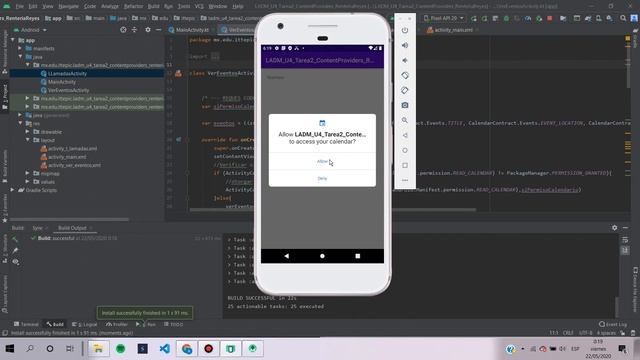Click emulator zoom magnifier icon
The height and width of the screenshot is (360, 640).
[404, 120]
